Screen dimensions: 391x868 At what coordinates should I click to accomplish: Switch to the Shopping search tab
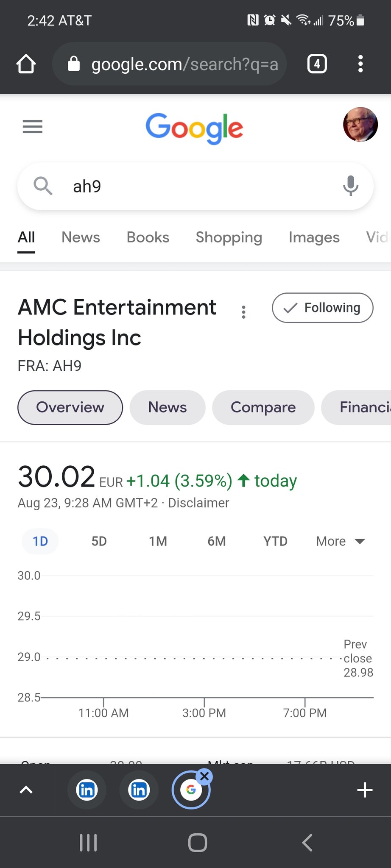point(229,237)
